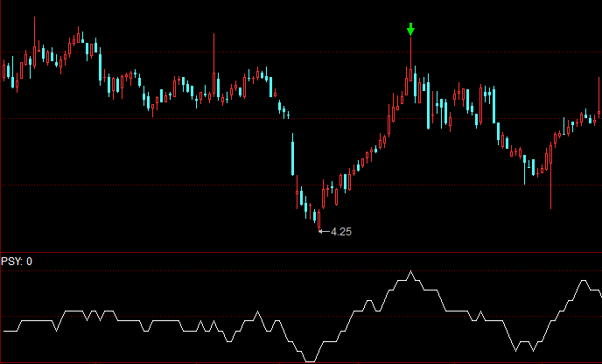Click the lowest trough of the PSY line

pyautogui.click(x=310, y=360)
